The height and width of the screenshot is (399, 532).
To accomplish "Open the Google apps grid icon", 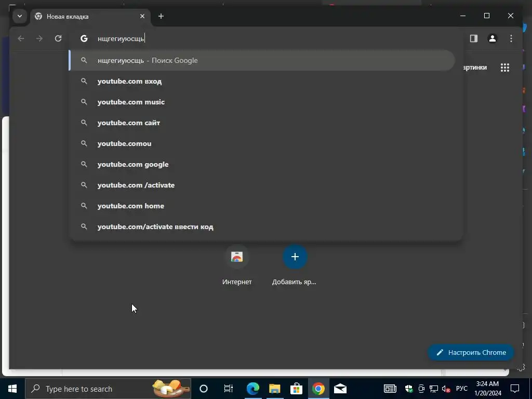I will coord(505,68).
